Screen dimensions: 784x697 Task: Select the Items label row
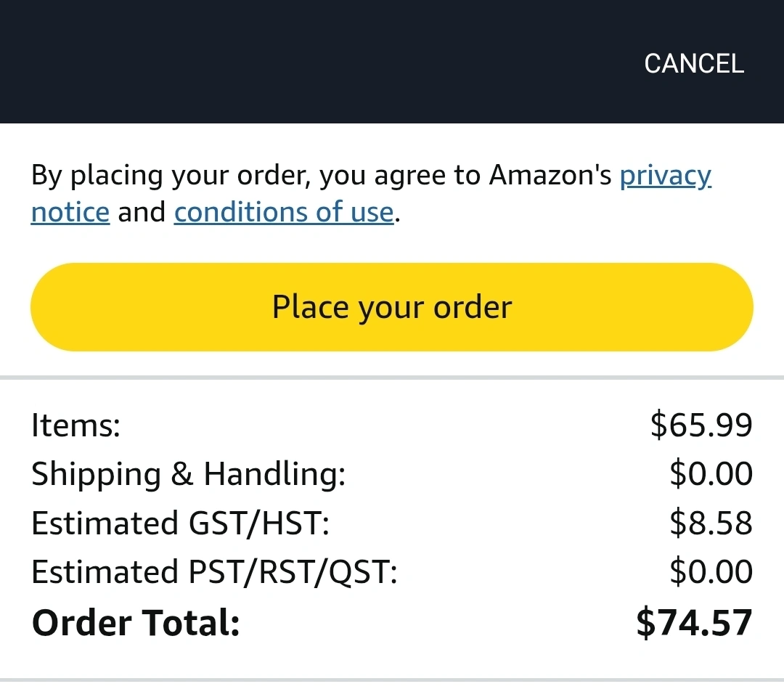pos(392,425)
